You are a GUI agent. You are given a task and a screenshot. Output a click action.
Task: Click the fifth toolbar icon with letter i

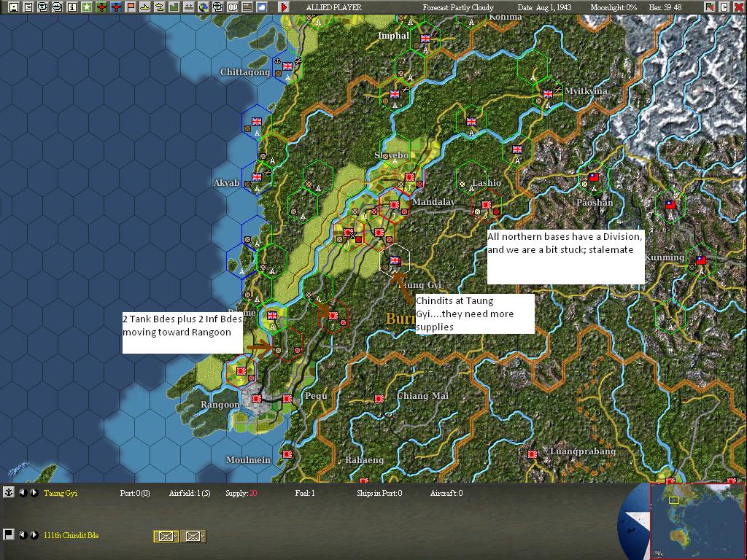coord(72,7)
